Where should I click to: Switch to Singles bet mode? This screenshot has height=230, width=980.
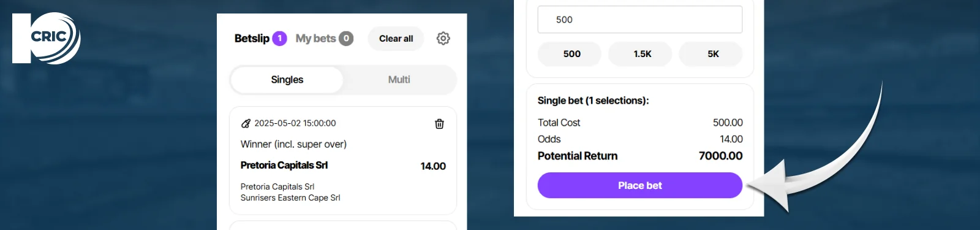tap(287, 80)
